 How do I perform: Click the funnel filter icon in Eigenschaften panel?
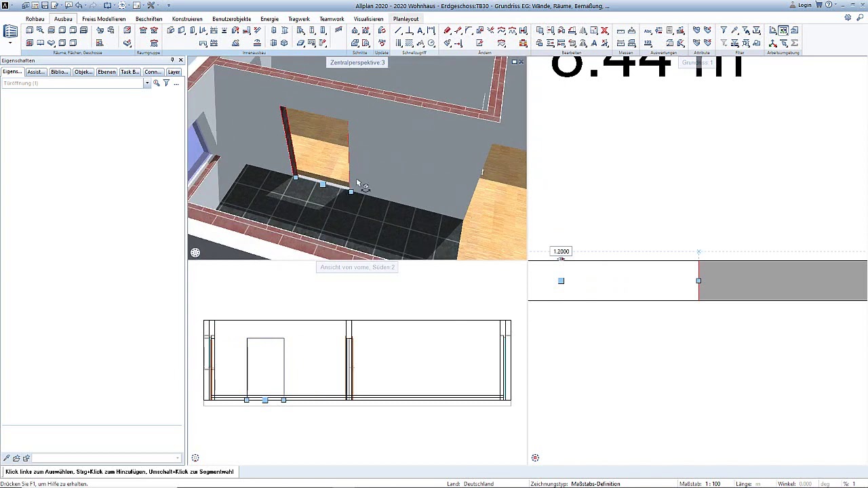click(x=166, y=83)
